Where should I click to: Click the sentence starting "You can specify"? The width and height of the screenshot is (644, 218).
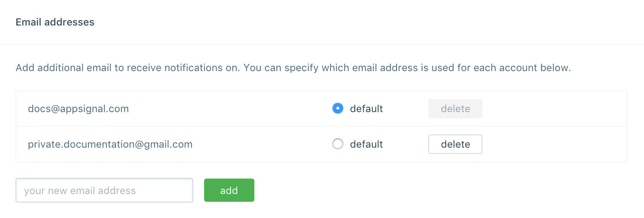(407, 68)
